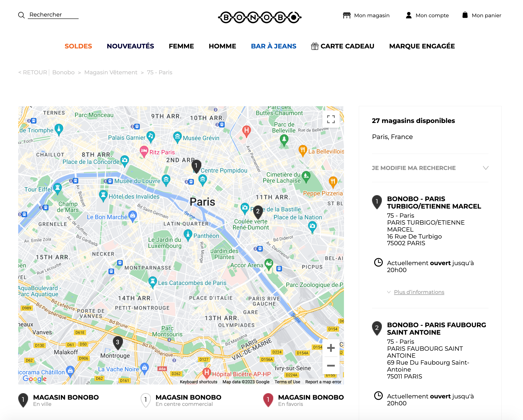The width and height of the screenshot is (523, 420).
Task: Open the 75 - Paris breadcrumb
Action: tap(159, 72)
